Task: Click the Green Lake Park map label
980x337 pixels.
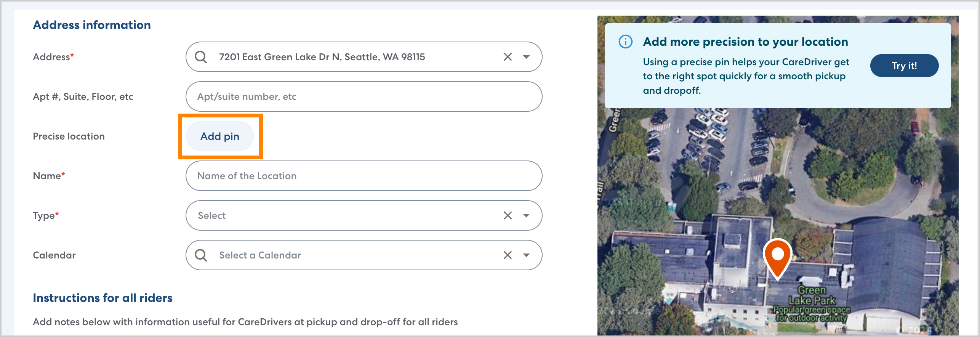Action: (x=812, y=296)
